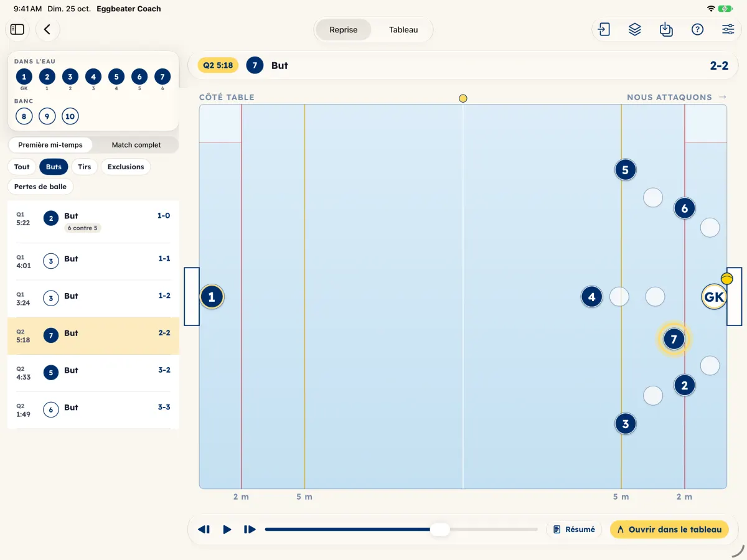747x560 pixels.
Task: Select the Q2 4:33 goal 3-2 event
Action: pyautogui.click(x=93, y=373)
